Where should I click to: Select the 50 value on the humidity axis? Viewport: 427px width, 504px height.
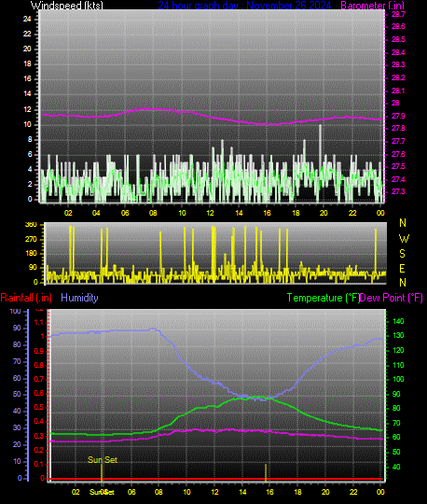pyautogui.click(x=17, y=394)
